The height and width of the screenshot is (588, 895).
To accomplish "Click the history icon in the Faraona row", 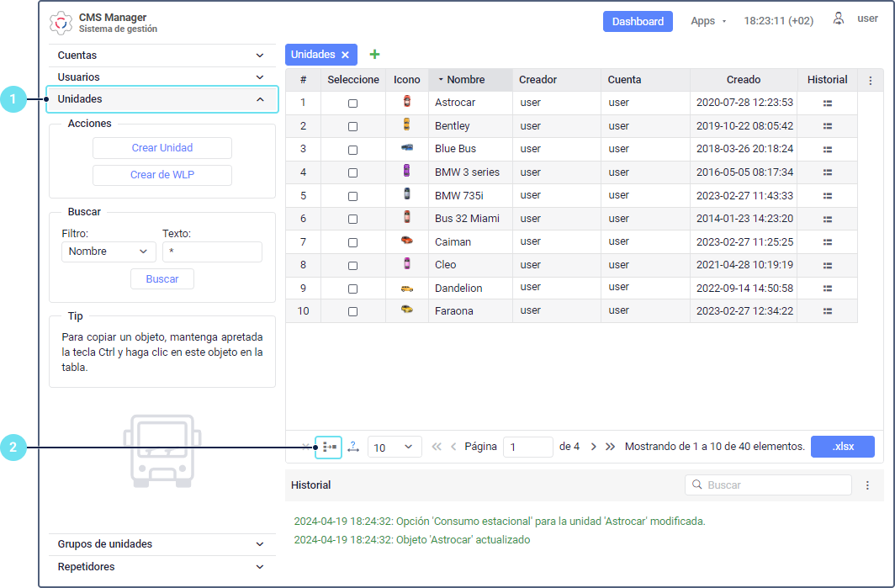I will point(827,311).
